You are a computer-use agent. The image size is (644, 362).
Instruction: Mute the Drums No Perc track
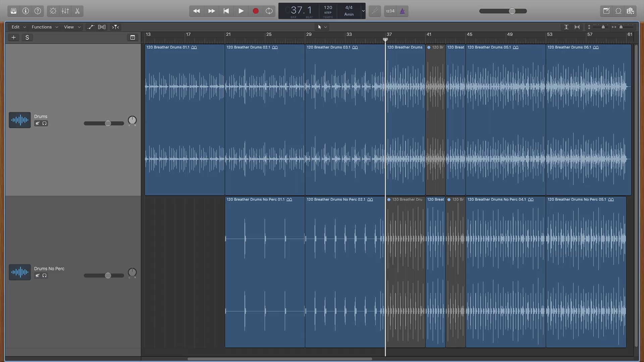tap(38, 276)
